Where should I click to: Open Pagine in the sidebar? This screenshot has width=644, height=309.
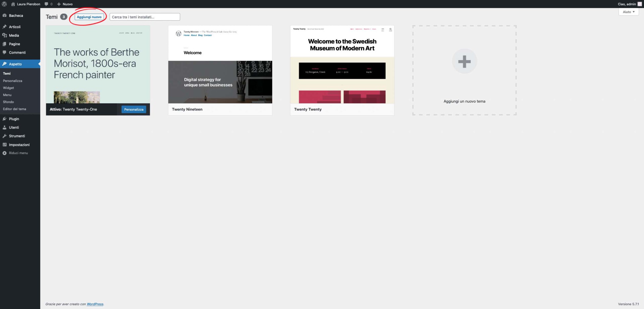(20, 44)
